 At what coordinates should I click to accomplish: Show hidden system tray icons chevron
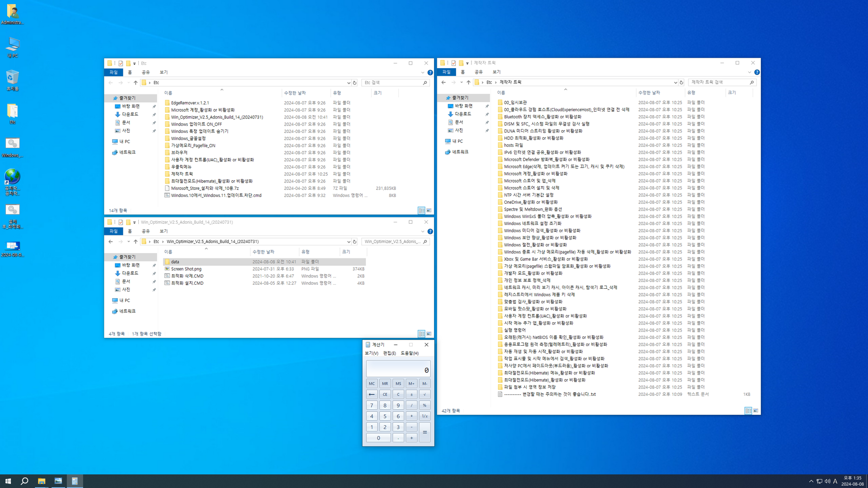pyautogui.click(x=811, y=481)
